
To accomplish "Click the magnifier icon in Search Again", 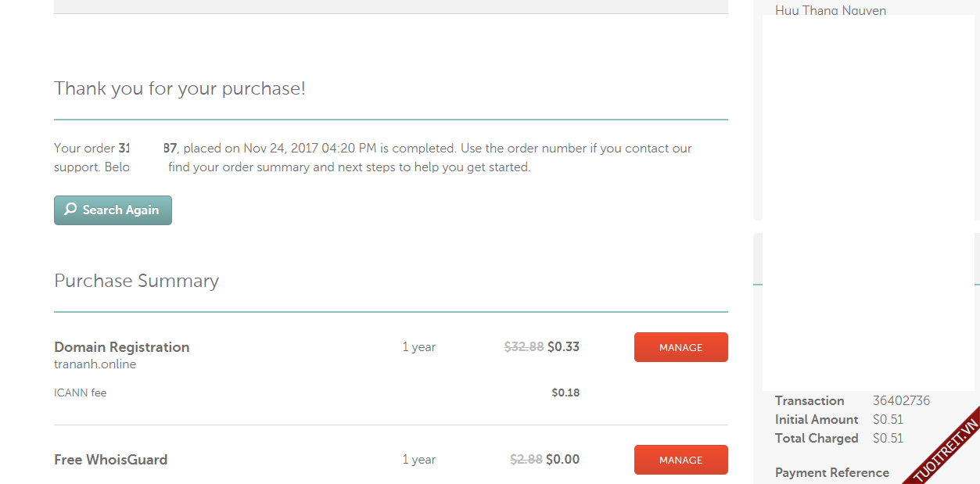I will (70, 210).
